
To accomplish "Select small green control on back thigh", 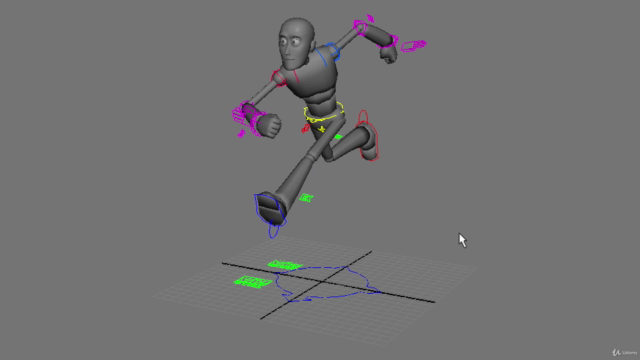I will [x=338, y=137].
